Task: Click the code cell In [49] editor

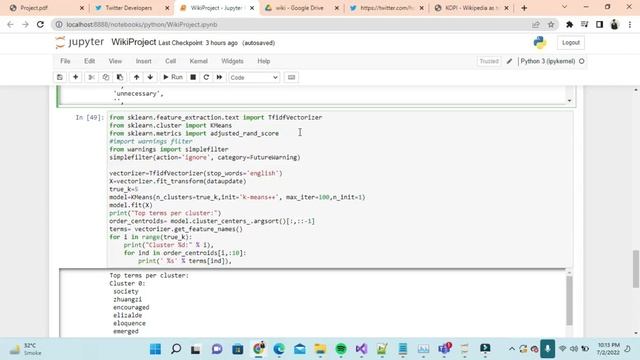Action: pyautogui.click(x=340, y=189)
